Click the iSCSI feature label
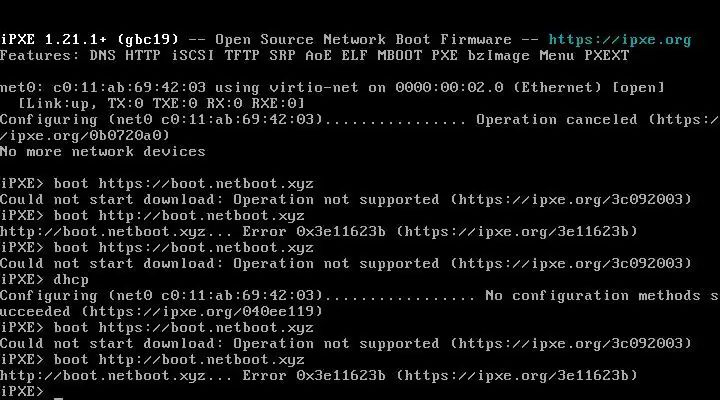The image size is (720, 400). pos(191,56)
